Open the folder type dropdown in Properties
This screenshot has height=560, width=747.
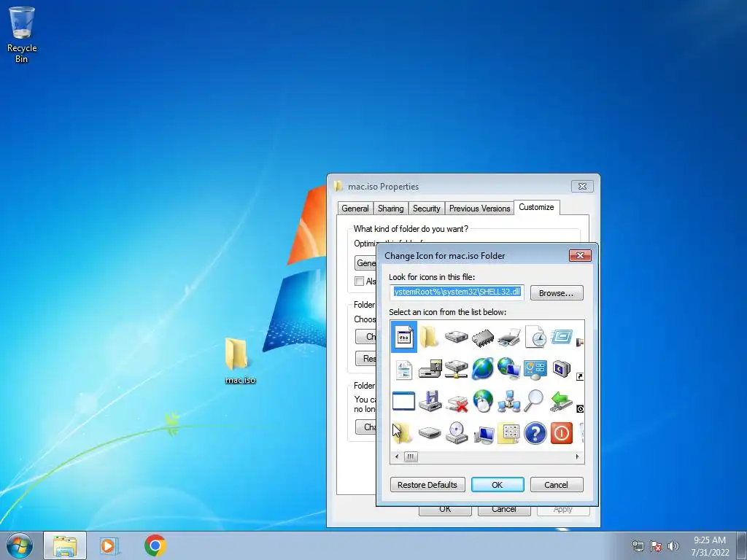pyautogui.click(x=366, y=262)
